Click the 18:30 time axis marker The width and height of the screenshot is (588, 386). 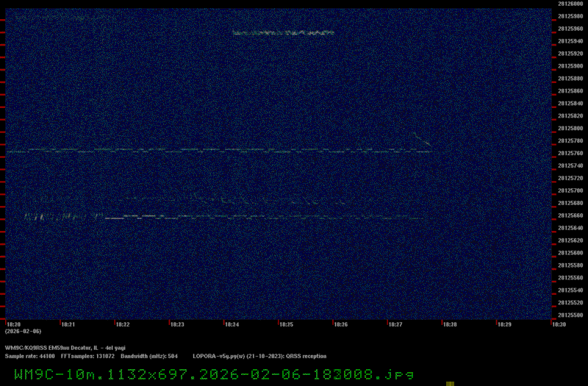coord(559,324)
